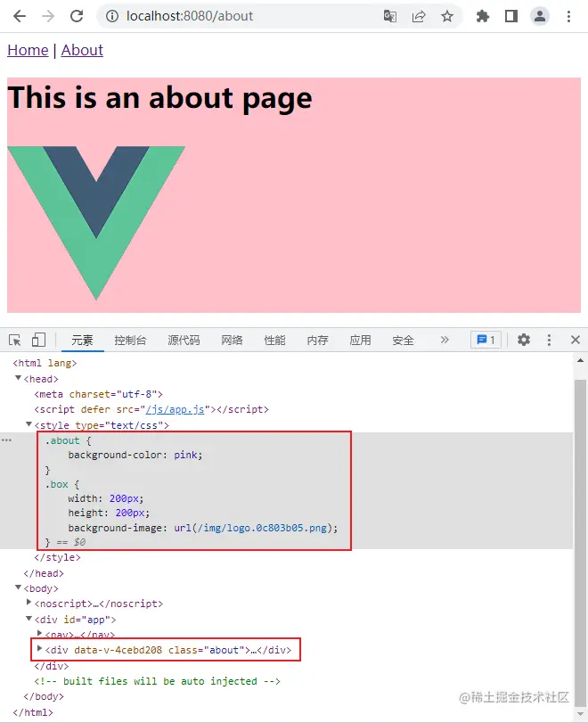
Task: Share this page icon in address bar
Action: [419, 17]
